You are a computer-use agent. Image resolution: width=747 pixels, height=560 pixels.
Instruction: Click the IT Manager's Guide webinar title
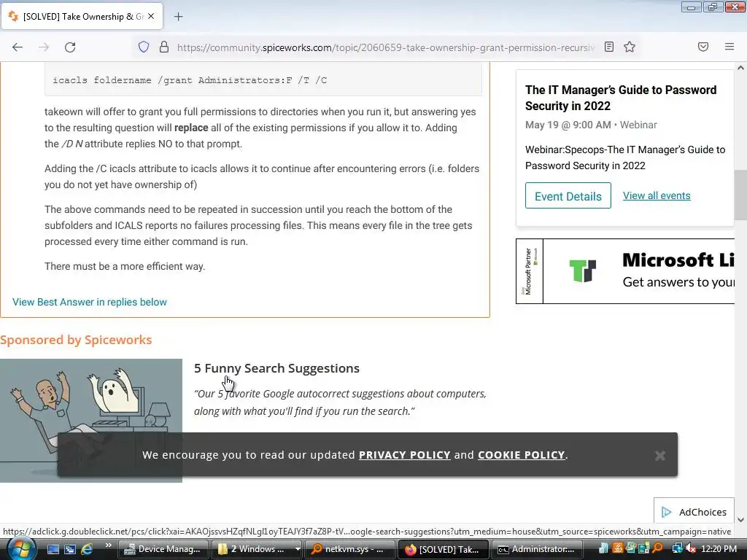(x=621, y=98)
